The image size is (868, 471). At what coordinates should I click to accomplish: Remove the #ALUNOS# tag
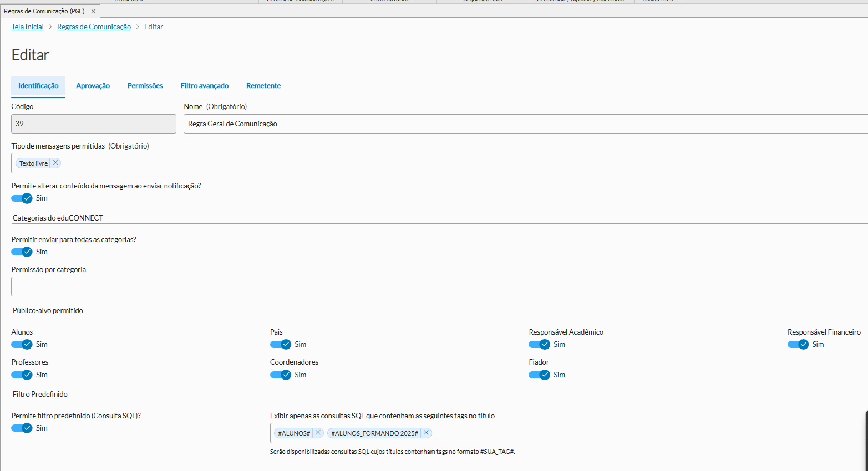[318, 433]
